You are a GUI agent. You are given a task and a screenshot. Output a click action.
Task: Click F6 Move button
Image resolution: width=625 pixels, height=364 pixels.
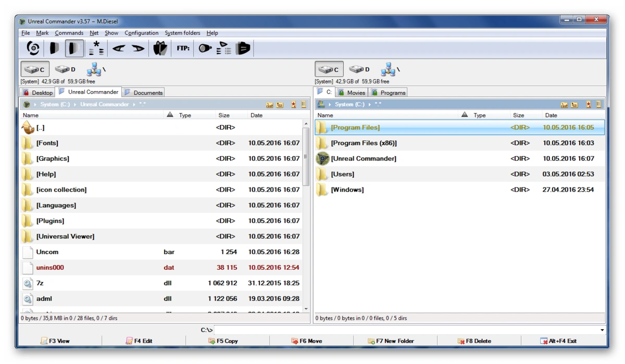pyautogui.click(x=307, y=341)
